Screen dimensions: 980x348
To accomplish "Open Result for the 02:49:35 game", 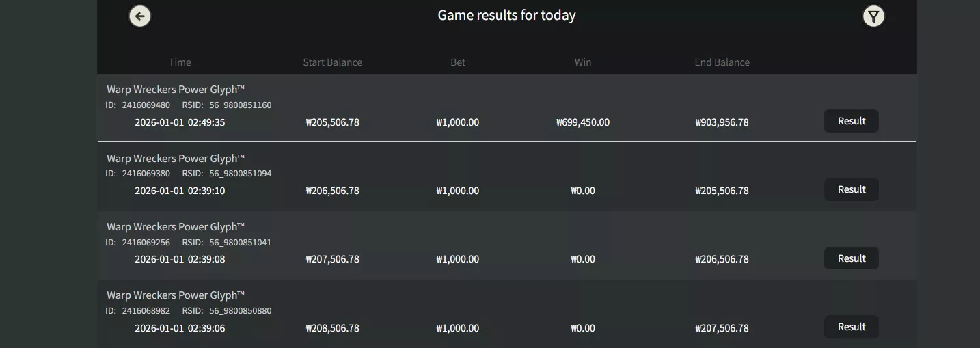I will coord(852,121).
